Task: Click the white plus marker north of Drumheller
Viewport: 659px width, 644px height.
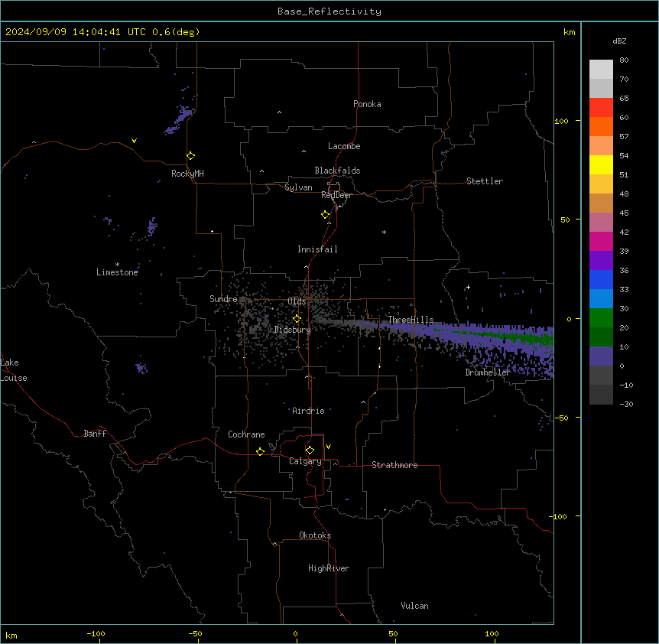Action: [468, 287]
